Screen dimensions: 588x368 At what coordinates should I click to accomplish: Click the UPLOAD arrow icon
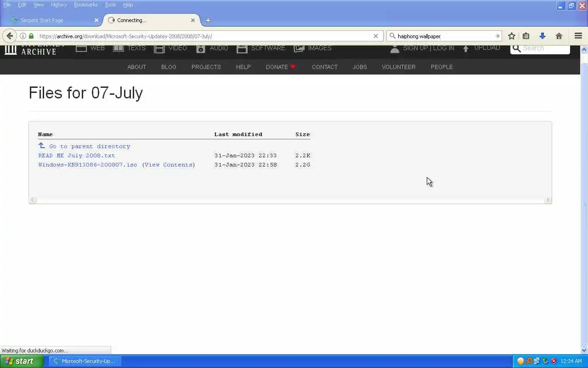tap(466, 48)
